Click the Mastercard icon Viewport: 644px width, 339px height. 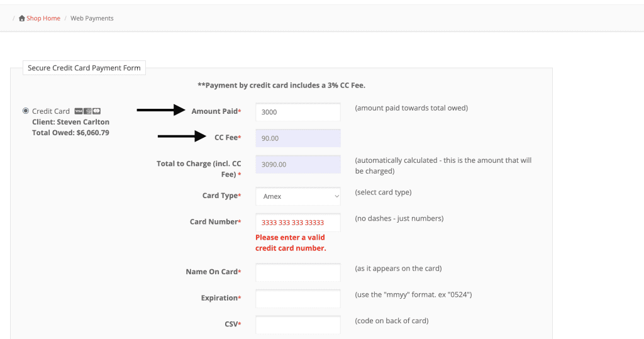[x=97, y=111]
